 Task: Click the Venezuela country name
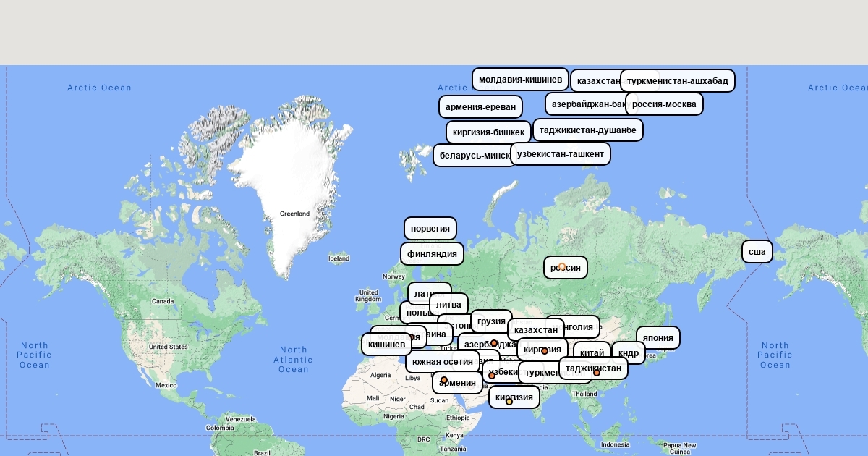(241, 418)
